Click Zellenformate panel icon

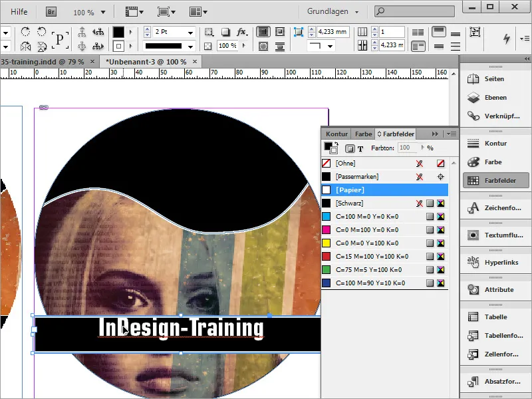pyautogui.click(x=473, y=354)
